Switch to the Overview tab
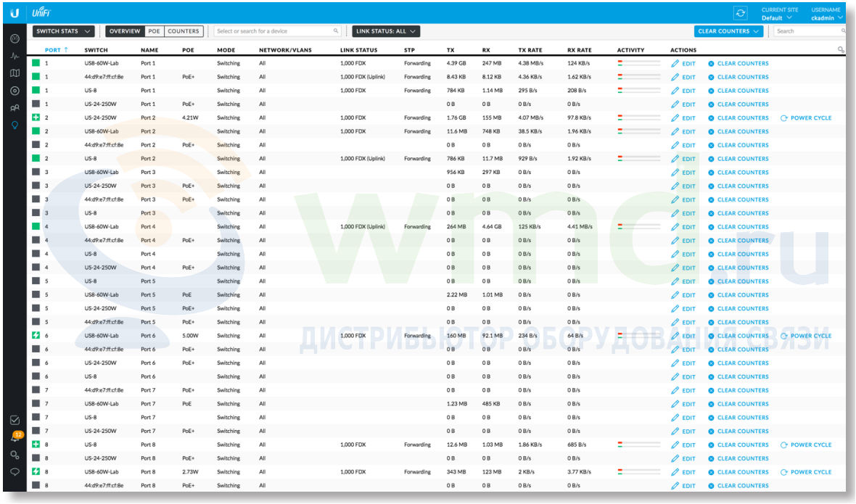856x504 pixels. click(125, 31)
